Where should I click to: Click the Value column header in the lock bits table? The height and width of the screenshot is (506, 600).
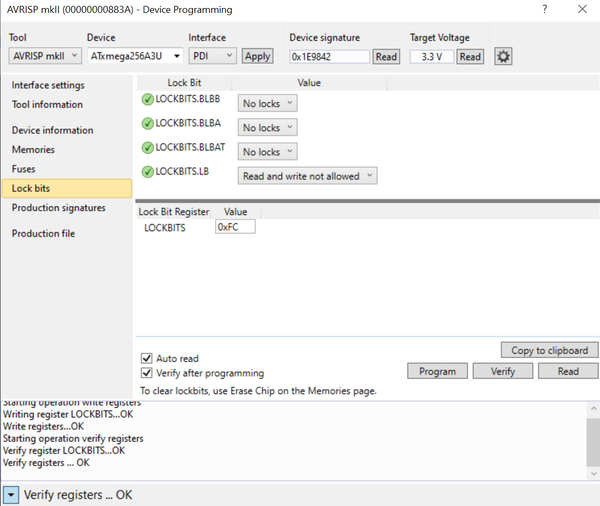tap(309, 83)
